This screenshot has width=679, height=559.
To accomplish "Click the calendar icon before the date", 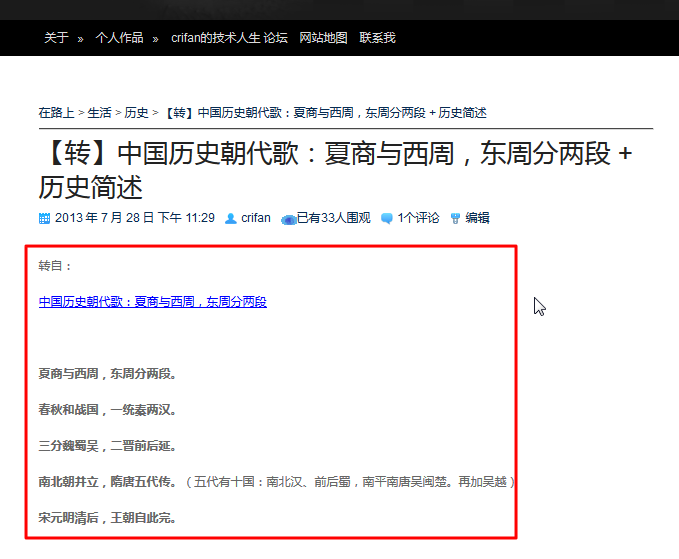I will (x=44, y=218).
